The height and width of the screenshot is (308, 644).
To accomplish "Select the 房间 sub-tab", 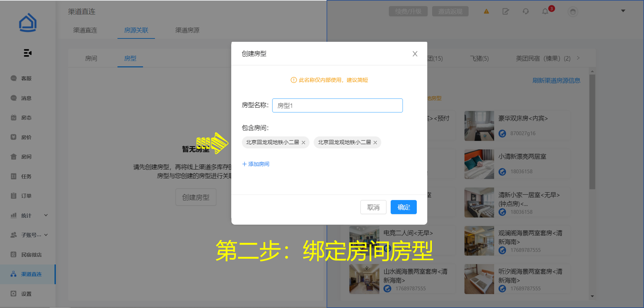I will click(91, 58).
